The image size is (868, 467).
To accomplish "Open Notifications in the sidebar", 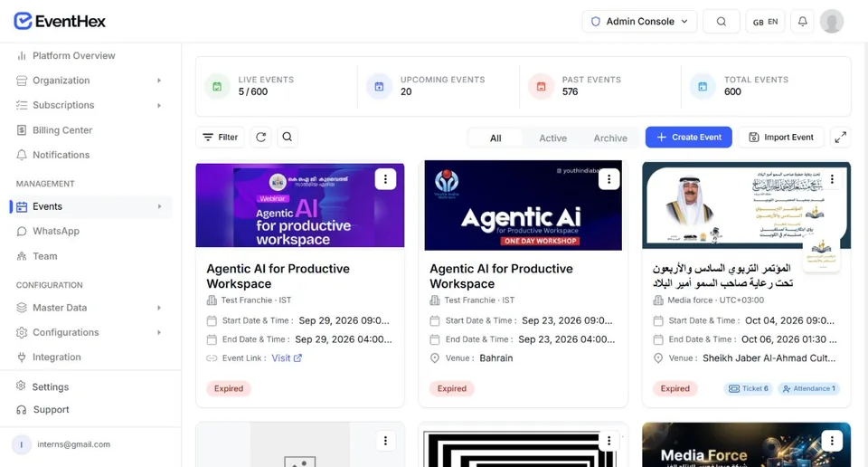I will pos(61,155).
